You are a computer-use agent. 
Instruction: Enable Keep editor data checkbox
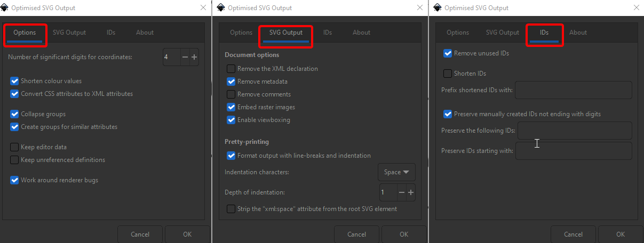(14, 147)
